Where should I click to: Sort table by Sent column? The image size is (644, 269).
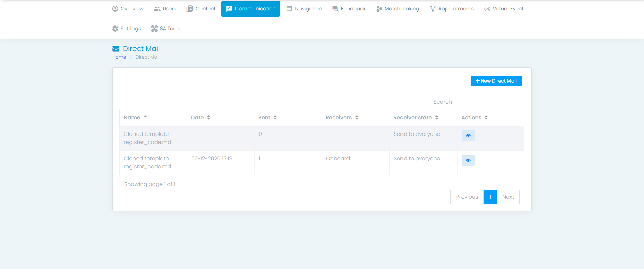(288, 117)
